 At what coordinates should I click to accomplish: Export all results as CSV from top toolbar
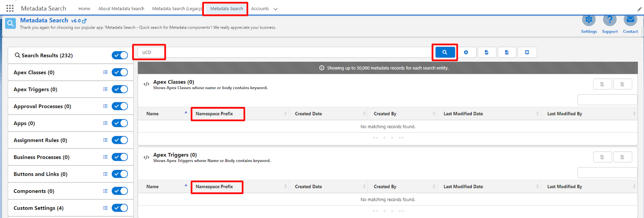(507, 52)
